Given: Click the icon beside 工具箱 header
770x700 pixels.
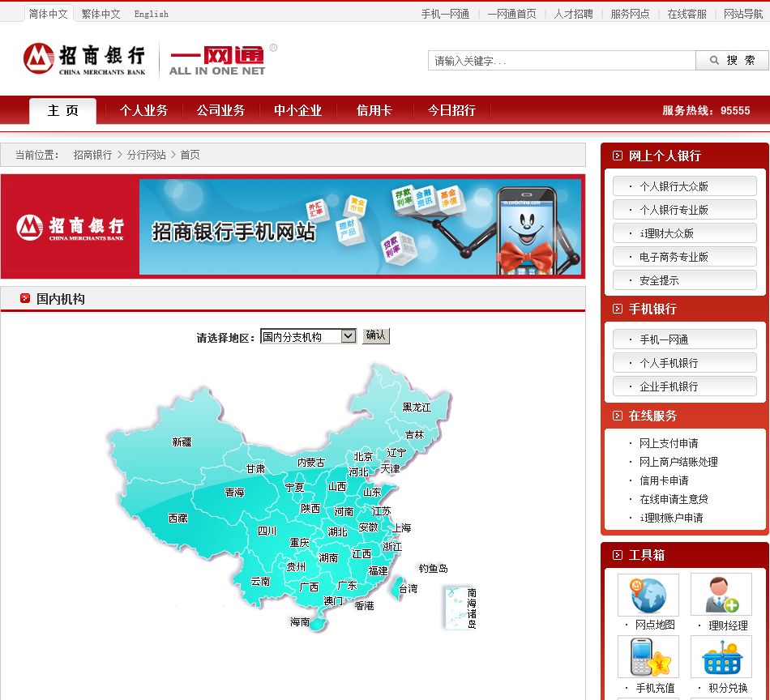Looking at the screenshot, I should (x=618, y=555).
